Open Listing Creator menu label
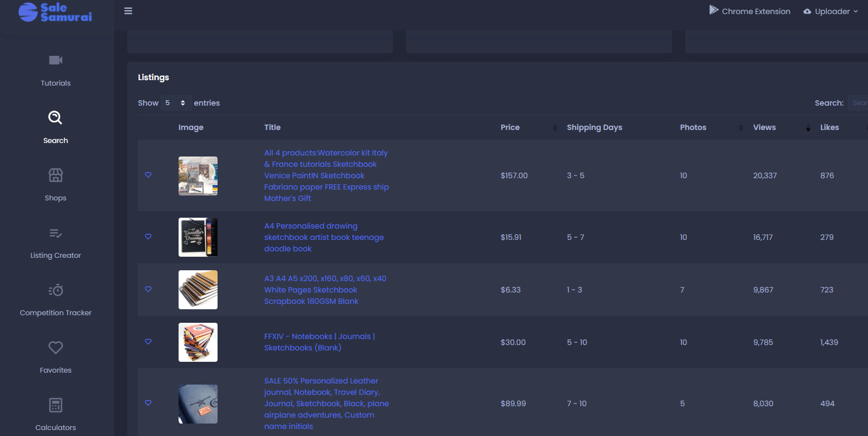Screen dimensions: 868x436 (56, 255)
